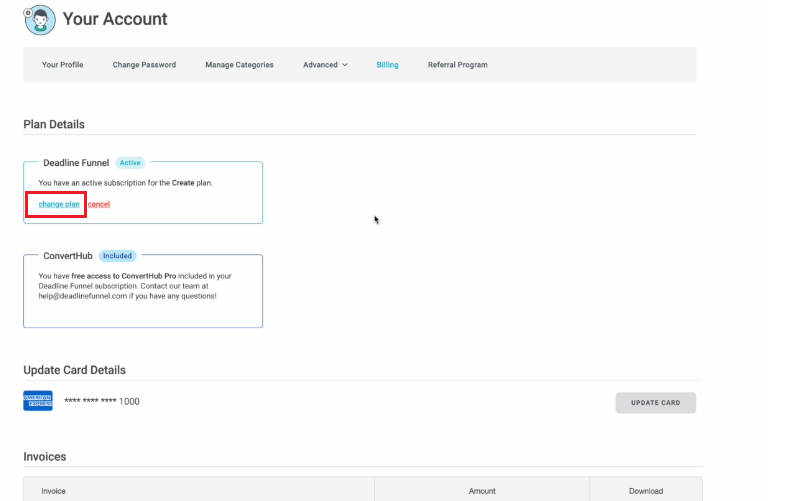This screenshot has width=809, height=501.
Task: Click the Deadline Funnel plan title
Action: coord(76,163)
